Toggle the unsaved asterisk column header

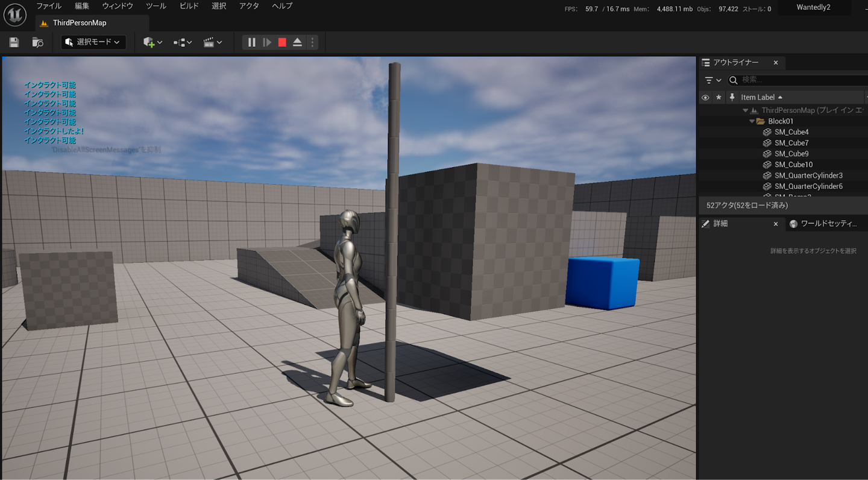(x=719, y=97)
